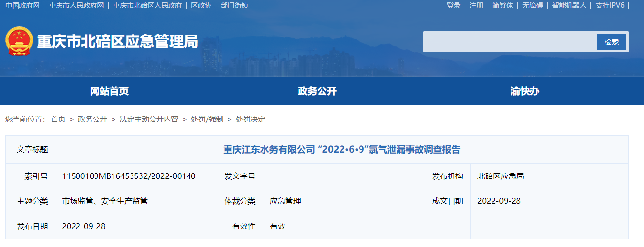Click the national emblem logo icon
Viewport: 644px width, 247px height.
tap(19, 41)
